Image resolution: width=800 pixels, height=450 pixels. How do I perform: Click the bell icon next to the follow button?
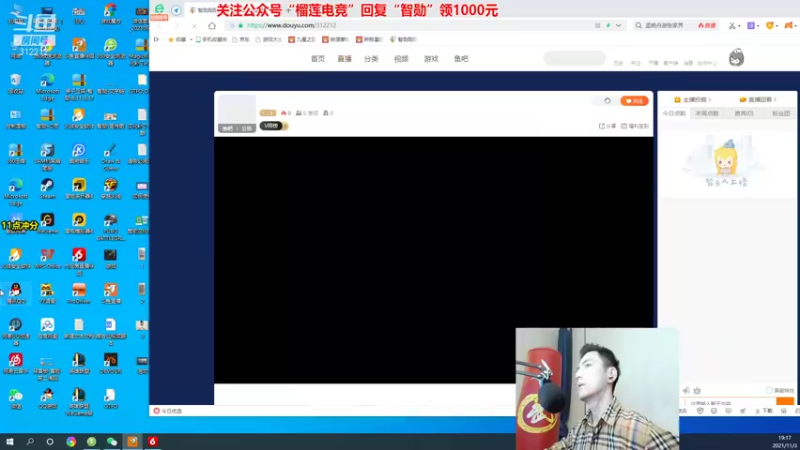607,101
